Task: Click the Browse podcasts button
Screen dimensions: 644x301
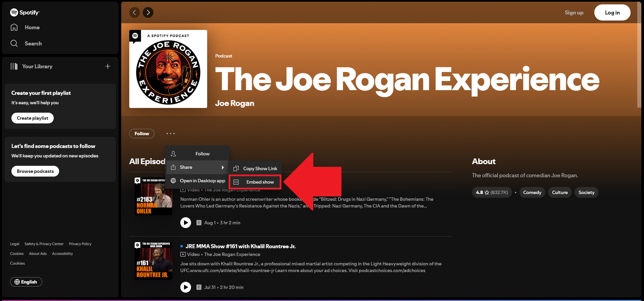Action: (35, 171)
